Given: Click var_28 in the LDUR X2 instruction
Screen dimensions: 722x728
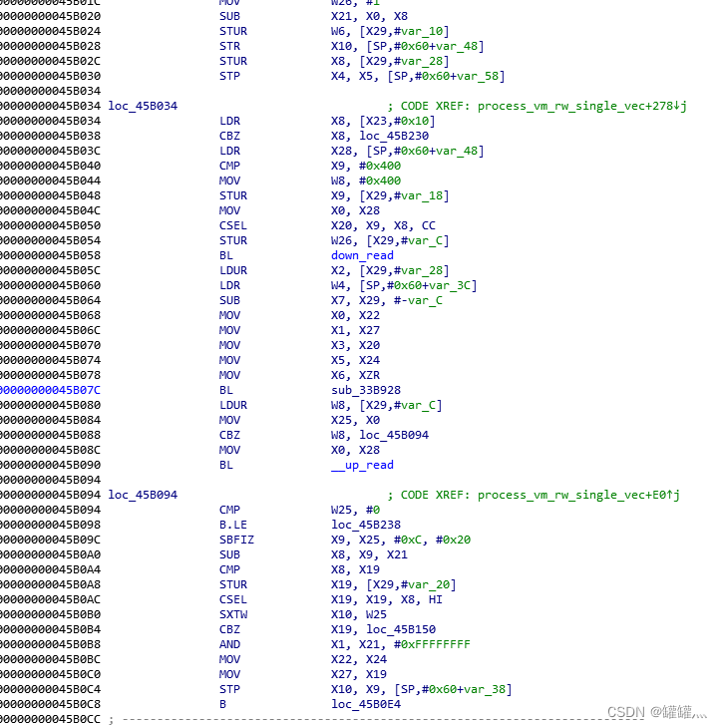Looking at the screenshot, I should (x=422, y=270).
